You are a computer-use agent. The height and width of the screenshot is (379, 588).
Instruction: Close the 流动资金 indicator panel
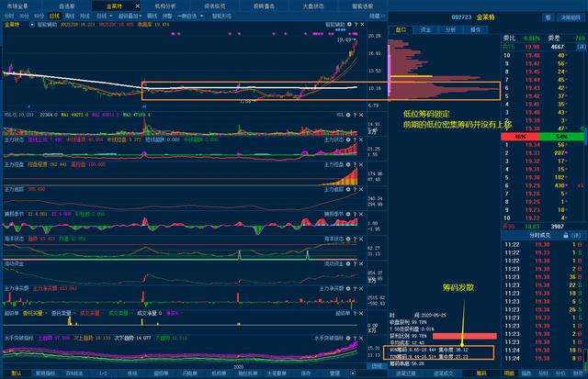pos(361,264)
